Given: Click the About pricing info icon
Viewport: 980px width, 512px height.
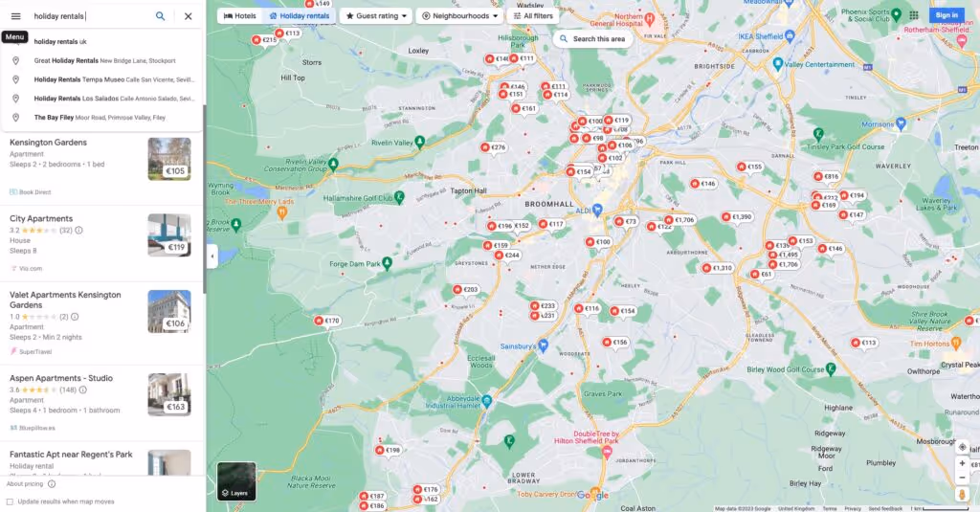Looking at the screenshot, I should pos(52,484).
